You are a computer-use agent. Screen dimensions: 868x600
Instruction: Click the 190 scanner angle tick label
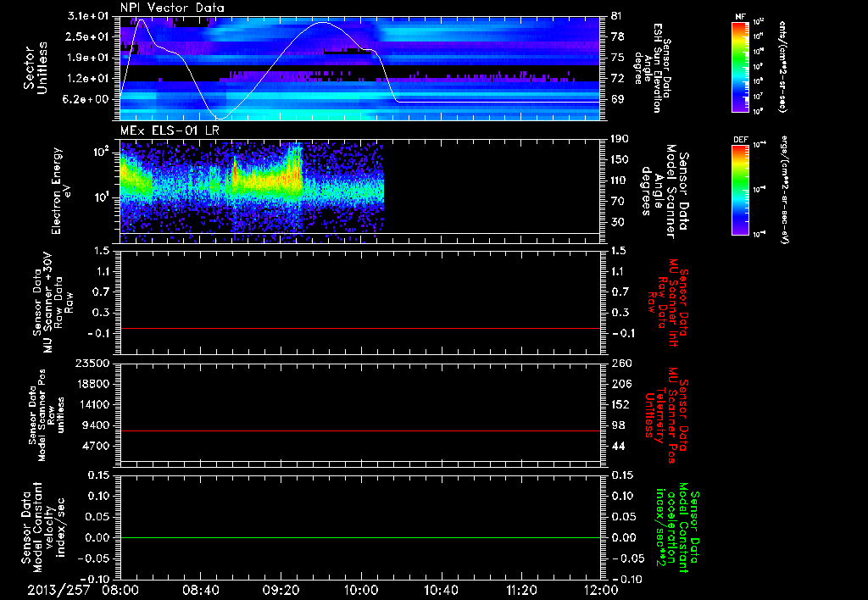pyautogui.click(x=620, y=139)
